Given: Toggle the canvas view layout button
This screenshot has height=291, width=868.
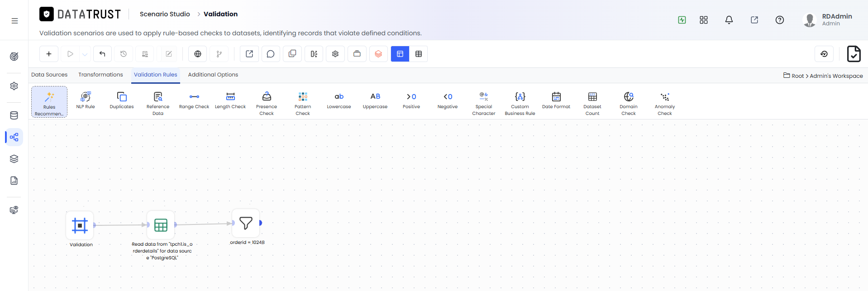Looking at the screenshot, I should pos(400,54).
